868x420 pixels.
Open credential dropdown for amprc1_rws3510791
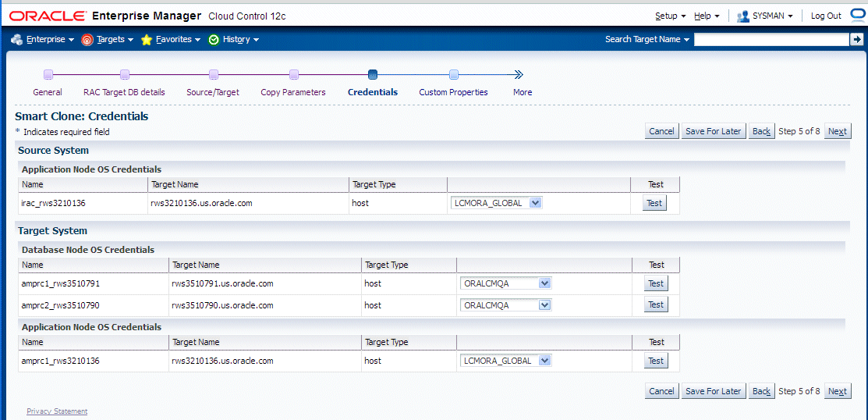tap(506, 283)
